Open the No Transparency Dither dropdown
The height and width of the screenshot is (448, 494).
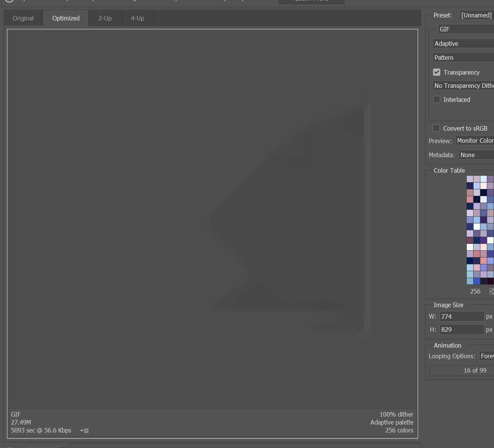coord(463,86)
